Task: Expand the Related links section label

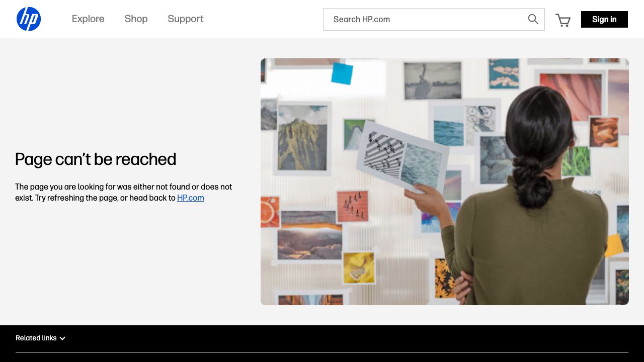Action: coord(36,338)
